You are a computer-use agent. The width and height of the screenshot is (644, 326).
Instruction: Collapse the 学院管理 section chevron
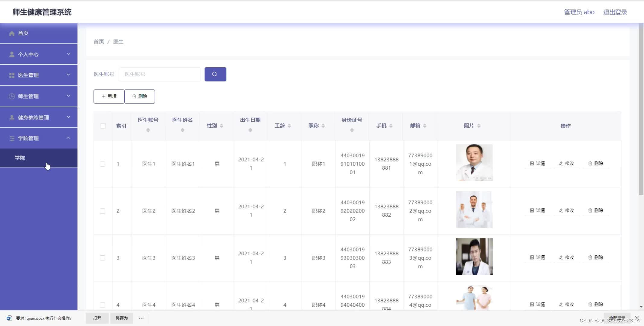[x=69, y=138]
